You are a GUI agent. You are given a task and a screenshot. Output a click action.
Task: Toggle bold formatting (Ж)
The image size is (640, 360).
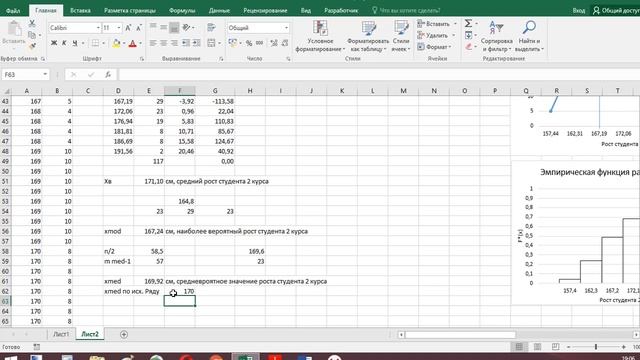pyautogui.click(x=53, y=43)
